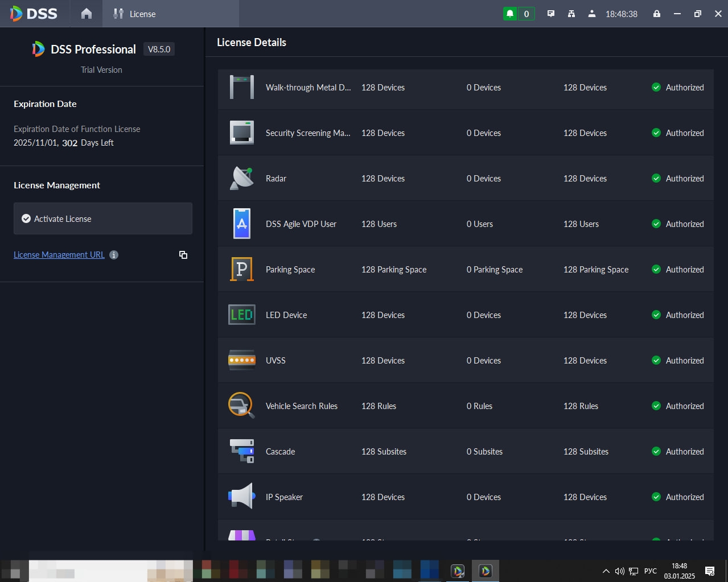The height and width of the screenshot is (582, 728).
Task: Switch the РУС keyboard language indicator
Action: (x=651, y=571)
